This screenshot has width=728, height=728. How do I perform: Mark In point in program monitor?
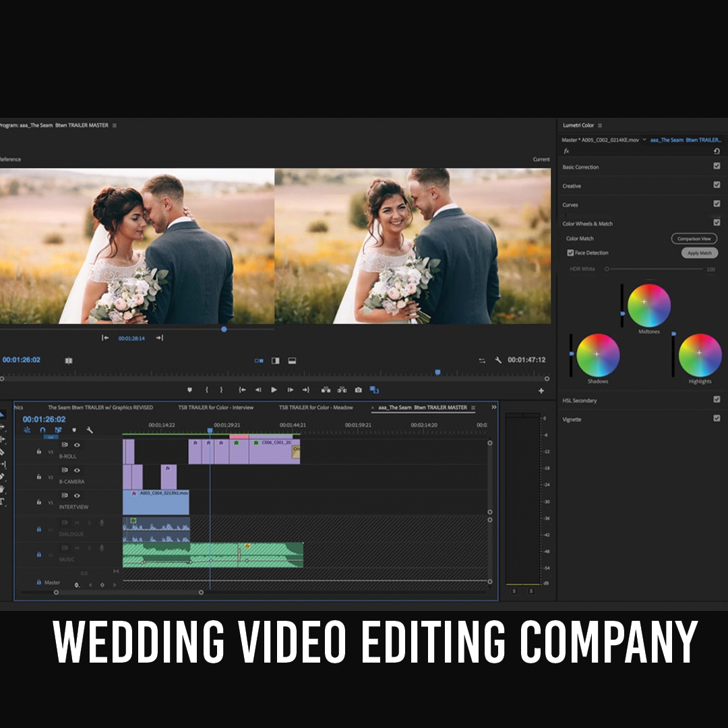tap(207, 390)
